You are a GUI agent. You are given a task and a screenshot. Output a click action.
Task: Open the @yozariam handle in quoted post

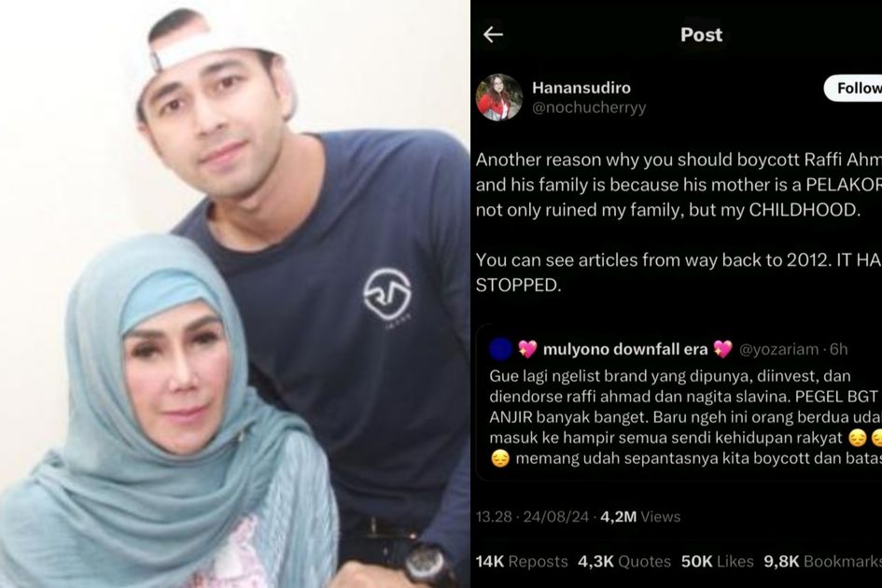(778, 349)
